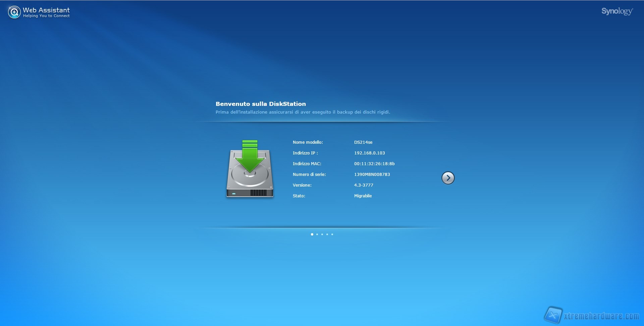This screenshot has width=644, height=326.
Task: Click the Synology brand logo
Action: pyautogui.click(x=617, y=11)
